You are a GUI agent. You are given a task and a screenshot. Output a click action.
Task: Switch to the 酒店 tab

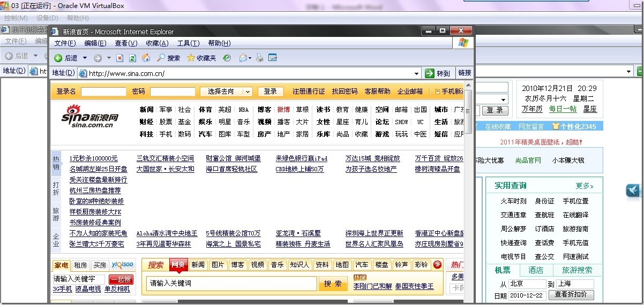(x=536, y=270)
